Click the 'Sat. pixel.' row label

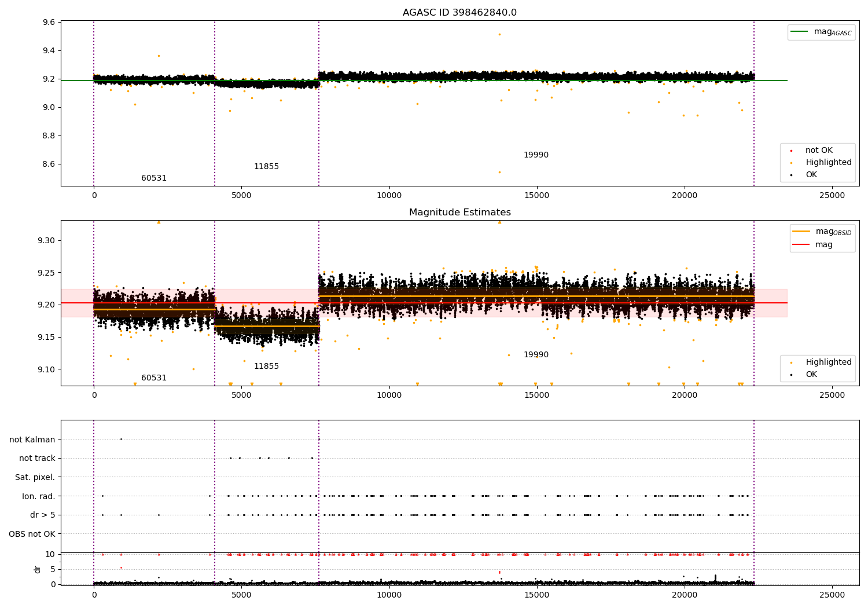(35, 478)
